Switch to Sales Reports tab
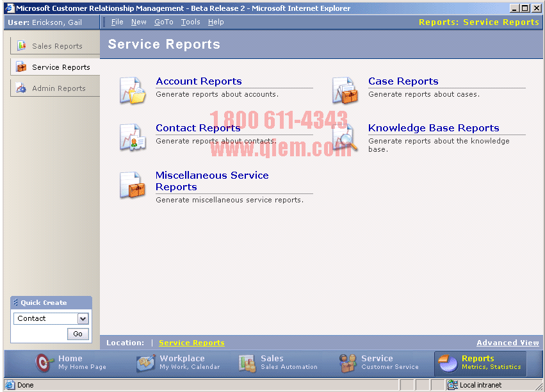This screenshot has height=392, width=545. pos(55,46)
